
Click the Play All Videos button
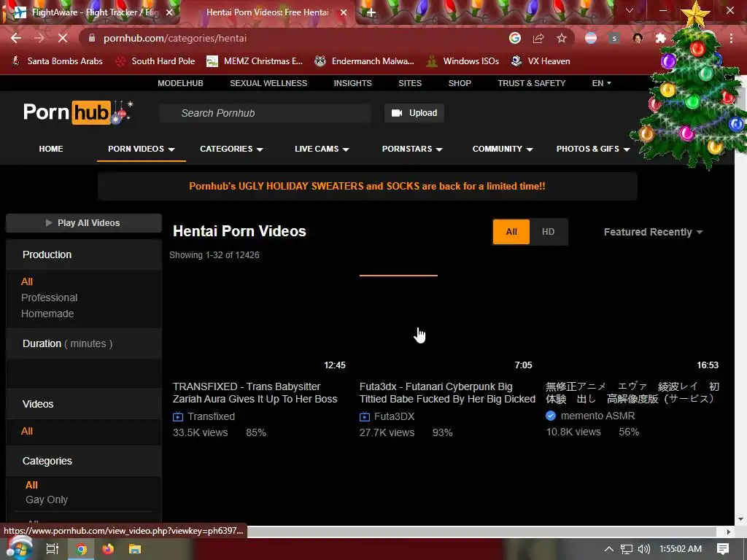pos(83,223)
